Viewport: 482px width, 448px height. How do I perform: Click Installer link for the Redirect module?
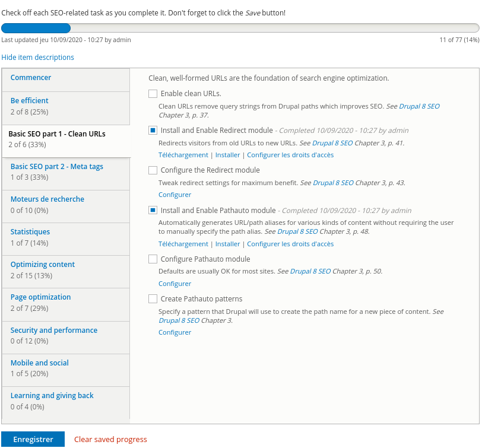[x=227, y=155]
